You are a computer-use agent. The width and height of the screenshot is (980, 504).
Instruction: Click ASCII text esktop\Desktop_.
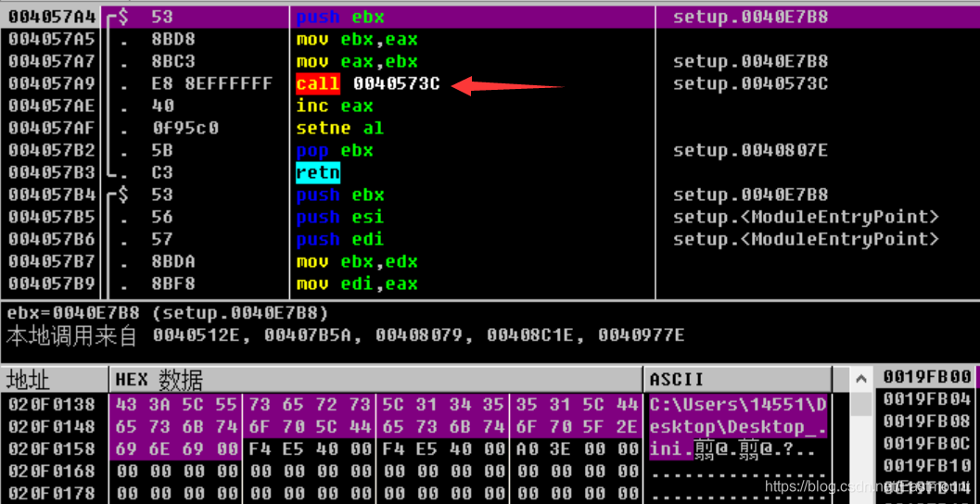pos(739,426)
